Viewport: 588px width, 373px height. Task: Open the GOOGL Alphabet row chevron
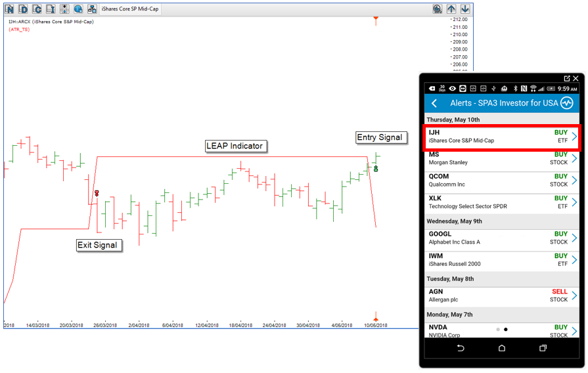tap(574, 238)
